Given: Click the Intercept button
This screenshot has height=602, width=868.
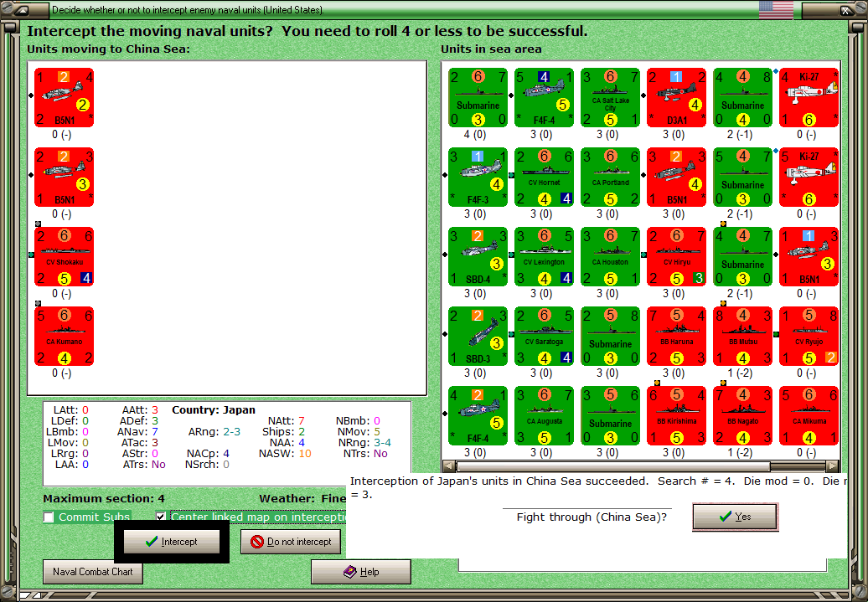Looking at the screenshot, I should tap(172, 542).
